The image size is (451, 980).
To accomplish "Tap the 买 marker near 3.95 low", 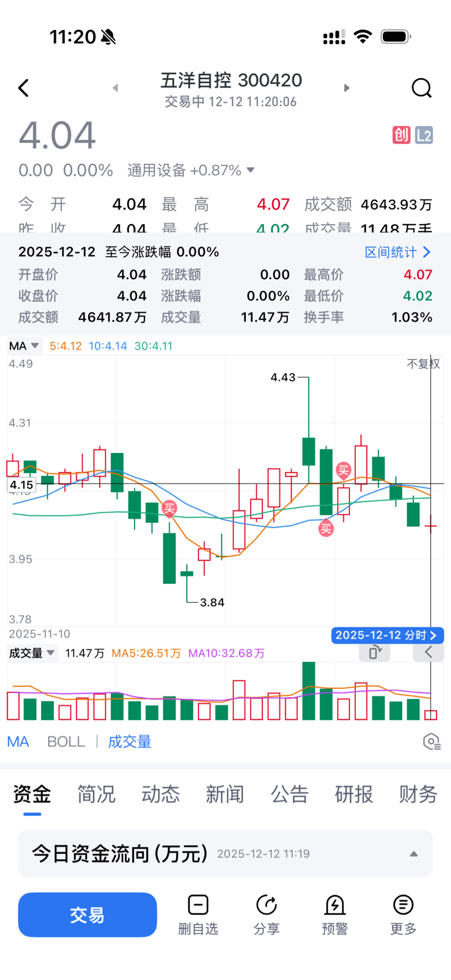I will pyautogui.click(x=169, y=508).
